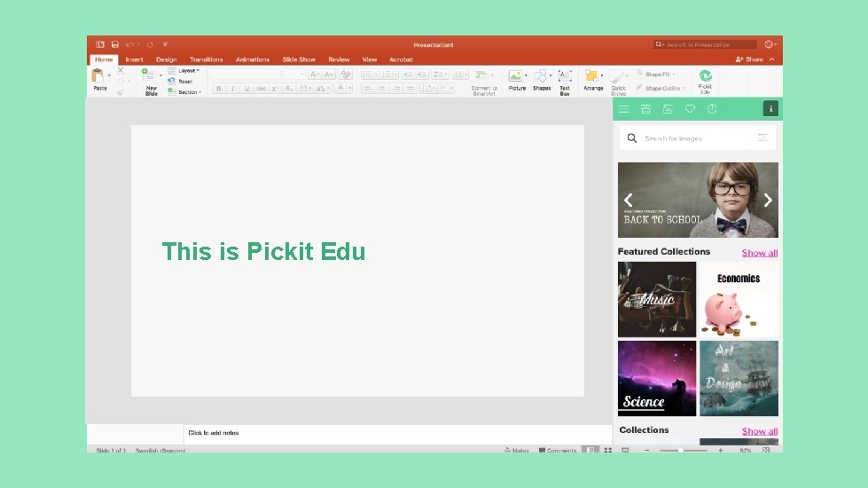Click the Redo arrow icon
Image resolution: width=868 pixels, height=488 pixels.
[x=150, y=44]
